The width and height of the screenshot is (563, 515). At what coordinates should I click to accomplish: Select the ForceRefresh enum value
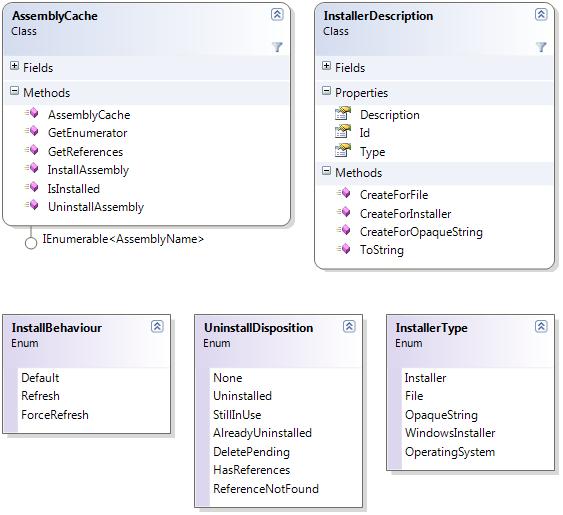(x=55, y=415)
